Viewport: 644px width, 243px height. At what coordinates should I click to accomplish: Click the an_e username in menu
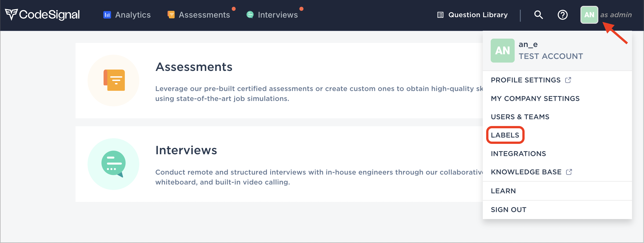pos(528,44)
